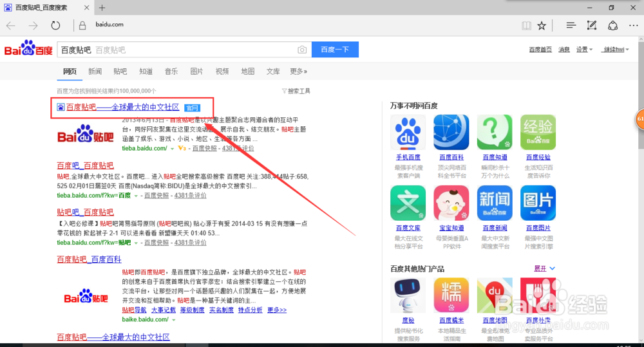644x347 pixels.
Task: Switch to the 知道 search tab
Action: pyautogui.click(x=146, y=71)
